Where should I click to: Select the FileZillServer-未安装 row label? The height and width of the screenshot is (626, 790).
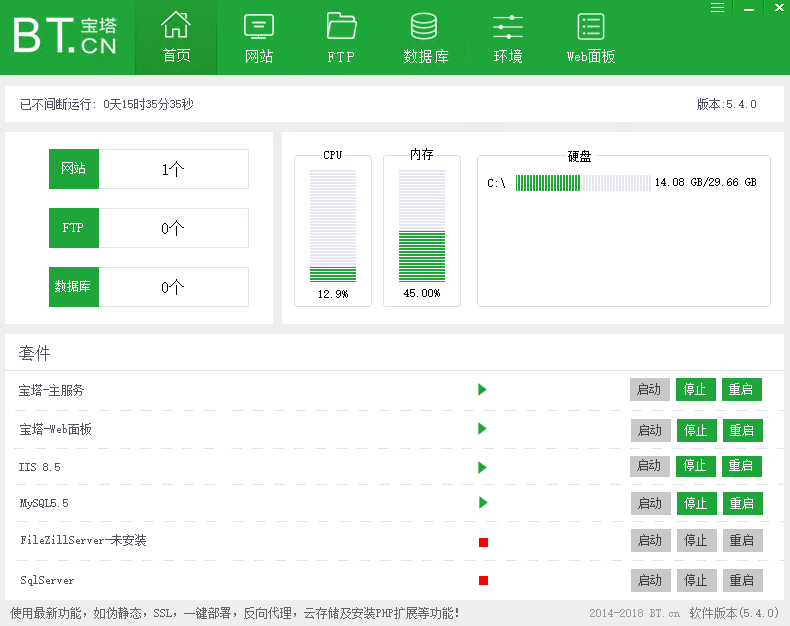[x=84, y=540]
